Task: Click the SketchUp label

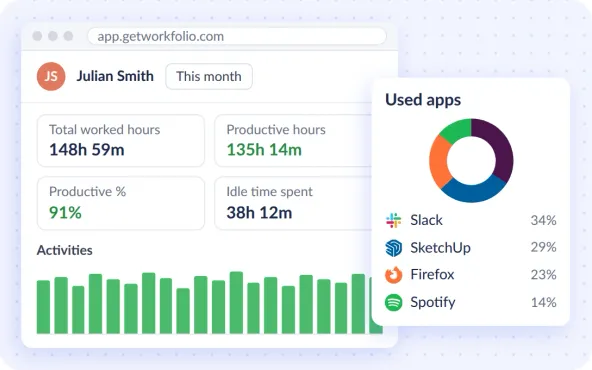Action: (440, 248)
